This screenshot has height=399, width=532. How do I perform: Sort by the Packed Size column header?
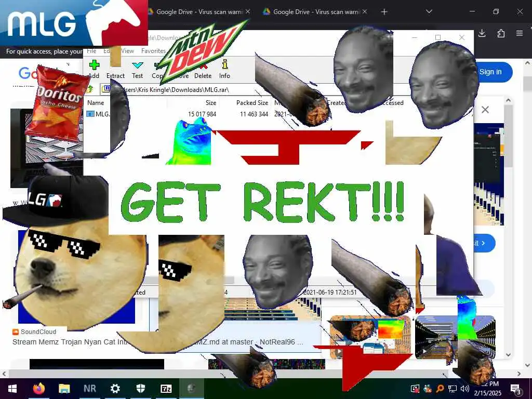pyautogui.click(x=252, y=103)
